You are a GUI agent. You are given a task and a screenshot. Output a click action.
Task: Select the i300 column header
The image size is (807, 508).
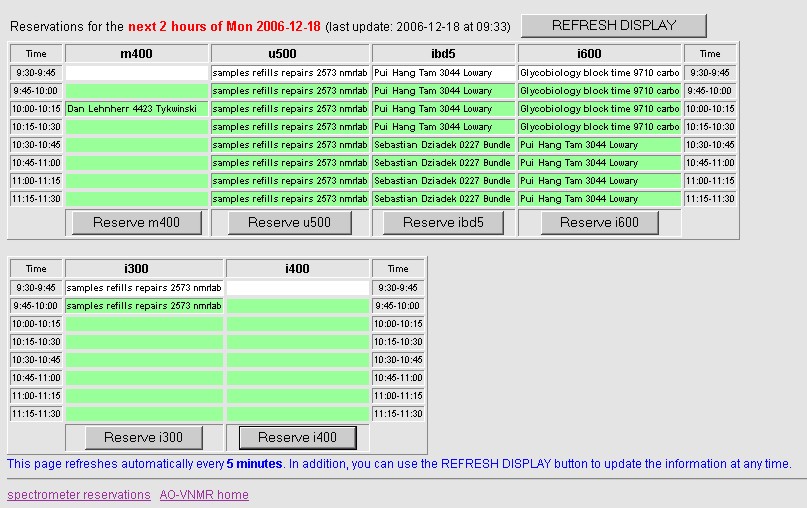pos(144,269)
